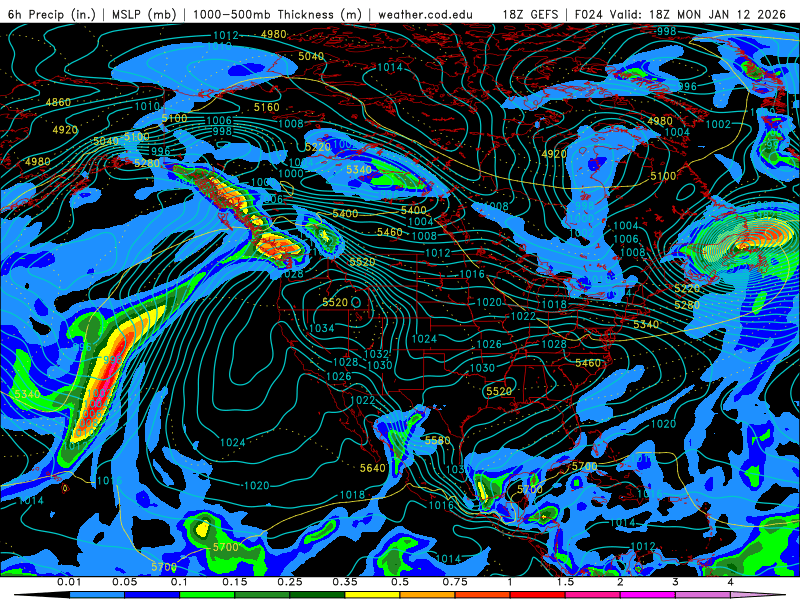
Task: Click the orange 0.5 legend swatch
Action: [428, 595]
